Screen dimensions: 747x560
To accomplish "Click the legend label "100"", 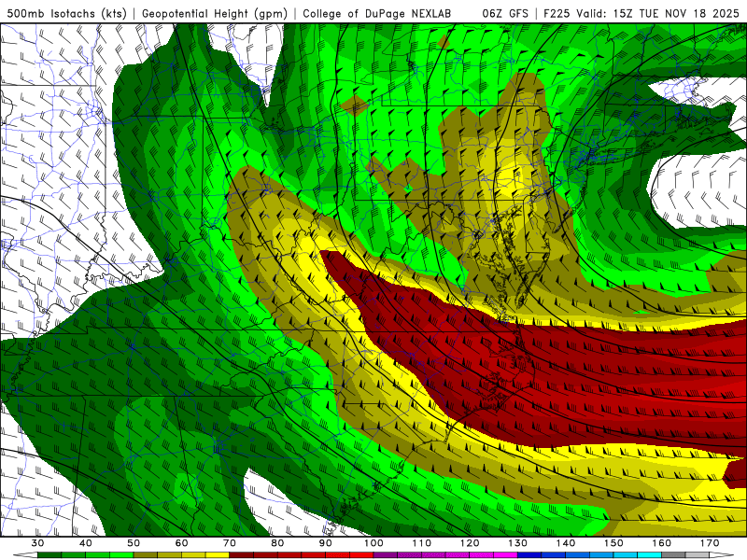I will coord(373,543).
